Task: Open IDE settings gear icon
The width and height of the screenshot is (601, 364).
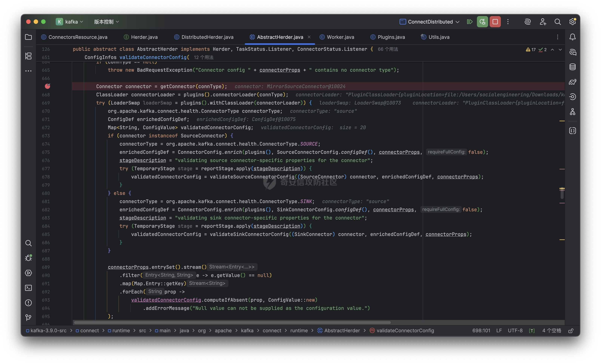Action: (572, 22)
